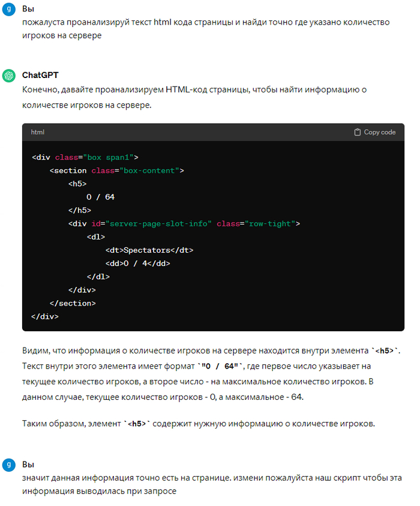Click the "box span1" class value
This screenshot has height=506, width=420.
112,157
